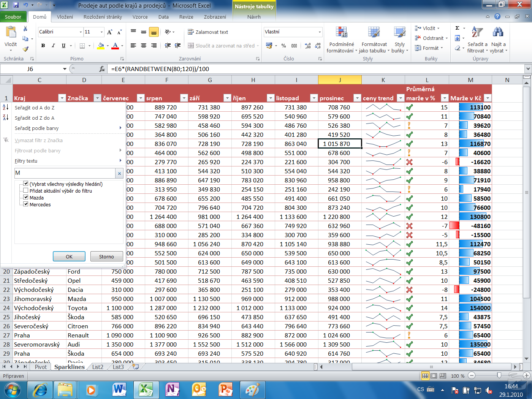Screen dimensions: 532x399
Task: Open the Soubor tab
Action: 13,17
